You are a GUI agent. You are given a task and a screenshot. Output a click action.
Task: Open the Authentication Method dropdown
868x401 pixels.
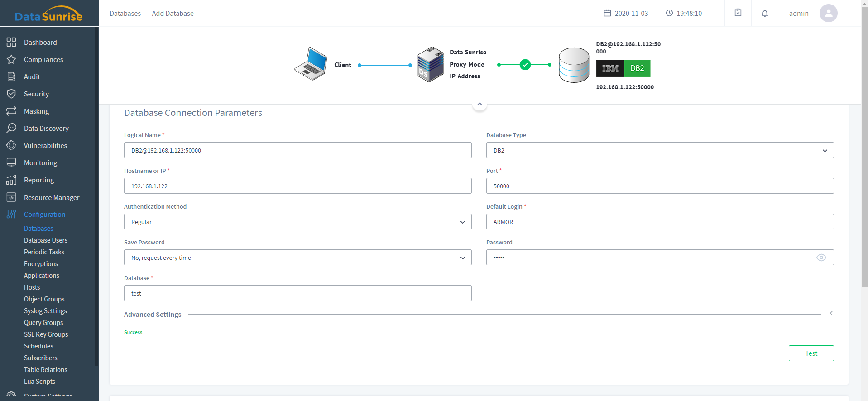coord(297,222)
